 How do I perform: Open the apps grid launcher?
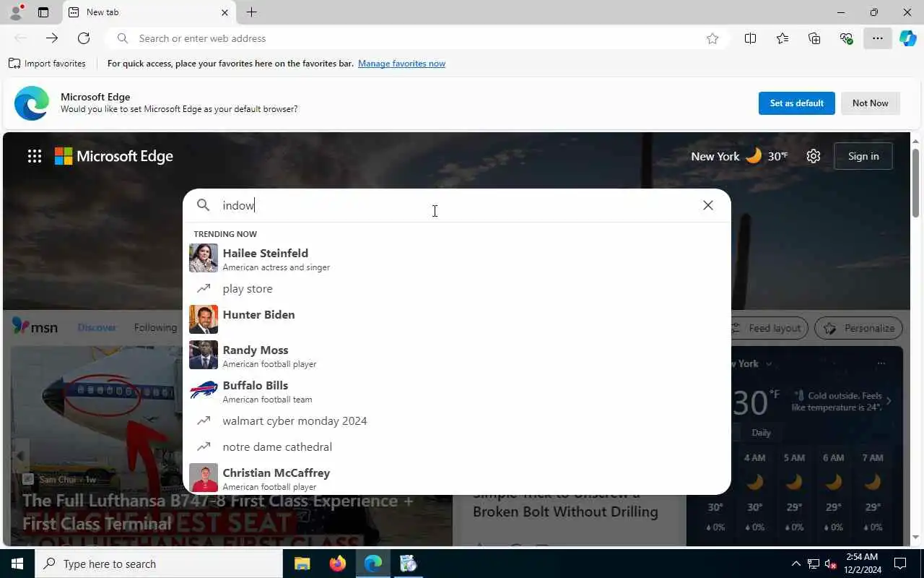click(x=35, y=156)
